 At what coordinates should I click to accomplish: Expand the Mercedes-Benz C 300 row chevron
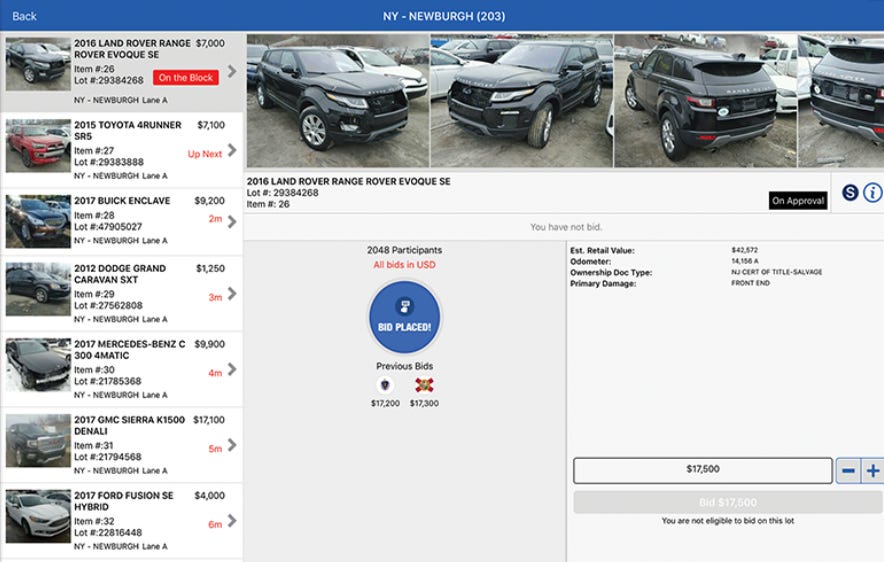(x=232, y=369)
